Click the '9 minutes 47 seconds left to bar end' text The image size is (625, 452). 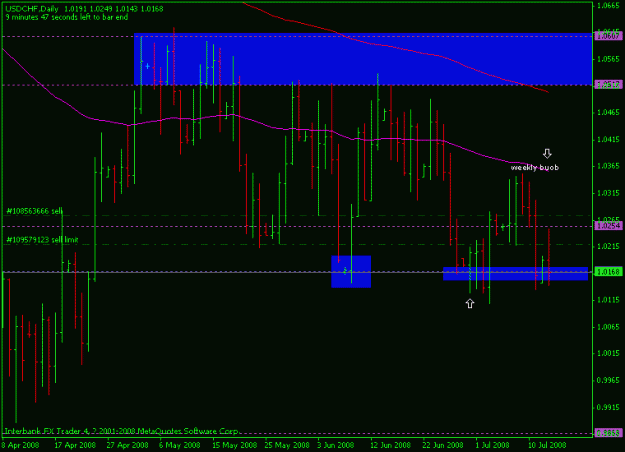click(x=67, y=17)
